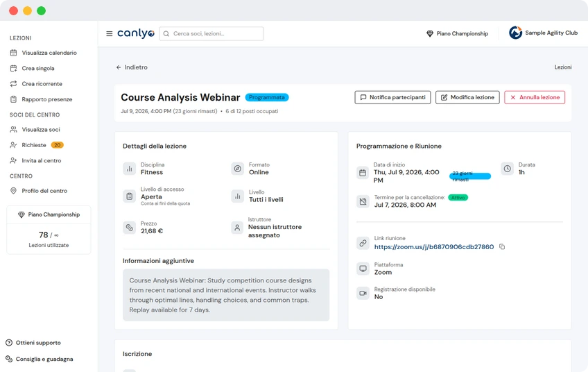Click the calendar icon next to Visualizza calendario
The image size is (588, 372).
click(x=13, y=53)
